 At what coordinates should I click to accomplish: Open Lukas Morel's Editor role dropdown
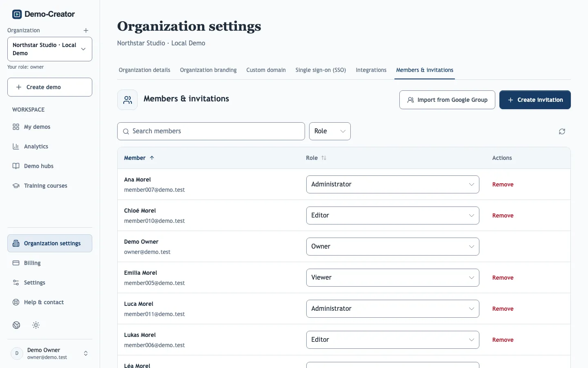(392, 340)
